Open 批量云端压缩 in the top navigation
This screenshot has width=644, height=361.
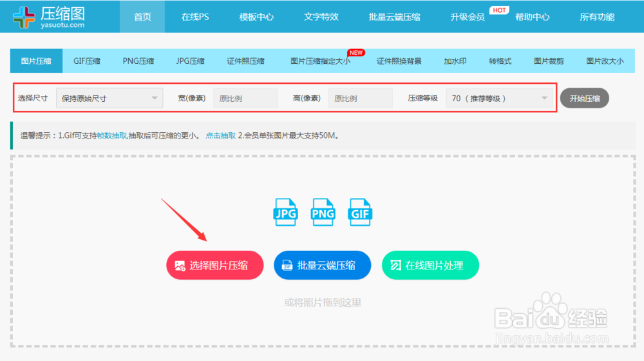pyautogui.click(x=394, y=17)
